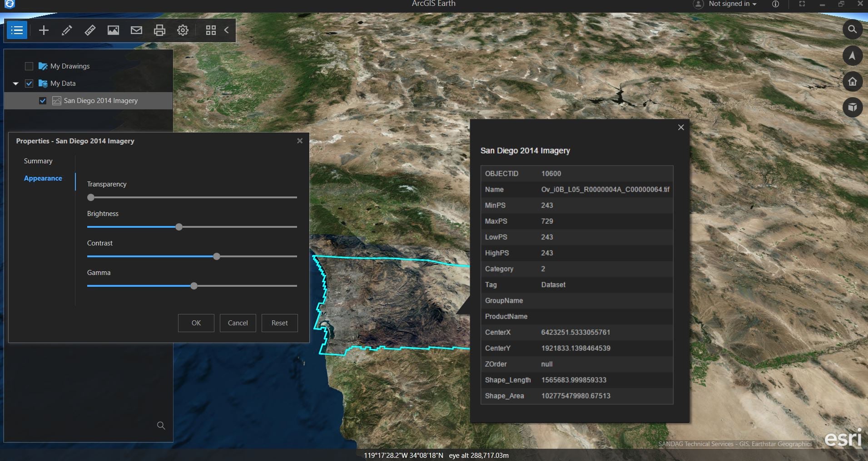Click the user account avatar icon
The height and width of the screenshot is (461, 868).
(x=698, y=4)
